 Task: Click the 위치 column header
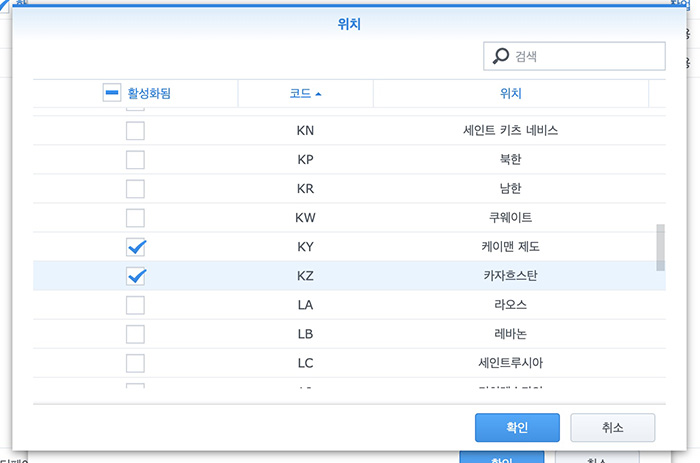coord(510,93)
